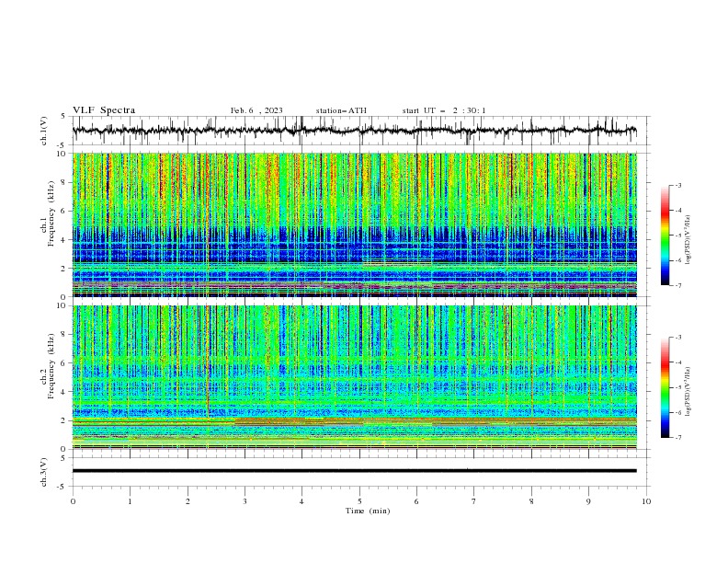Click inside the ch.2 spectrogram panel
The height and width of the screenshot is (563, 728).
354,377
